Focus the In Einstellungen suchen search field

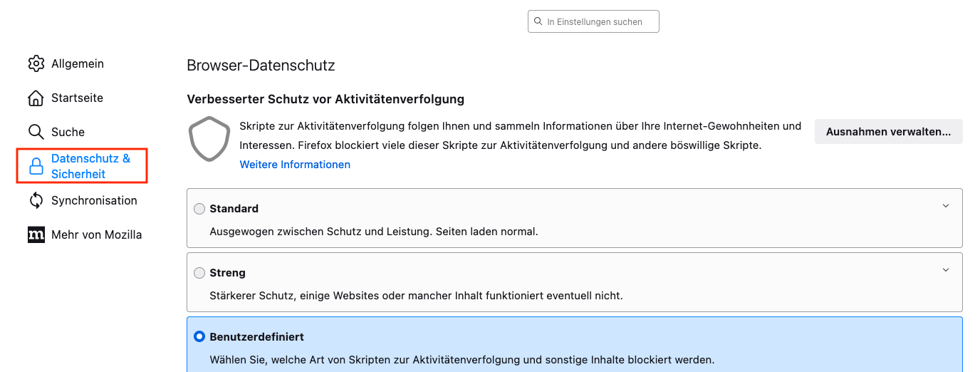(593, 21)
